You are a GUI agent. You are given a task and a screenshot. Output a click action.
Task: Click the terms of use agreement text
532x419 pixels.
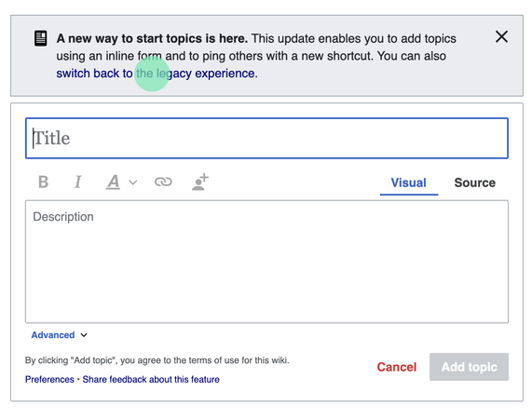157,360
